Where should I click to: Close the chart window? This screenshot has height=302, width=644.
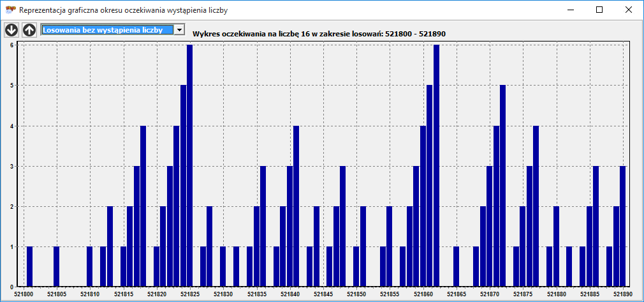629,10
